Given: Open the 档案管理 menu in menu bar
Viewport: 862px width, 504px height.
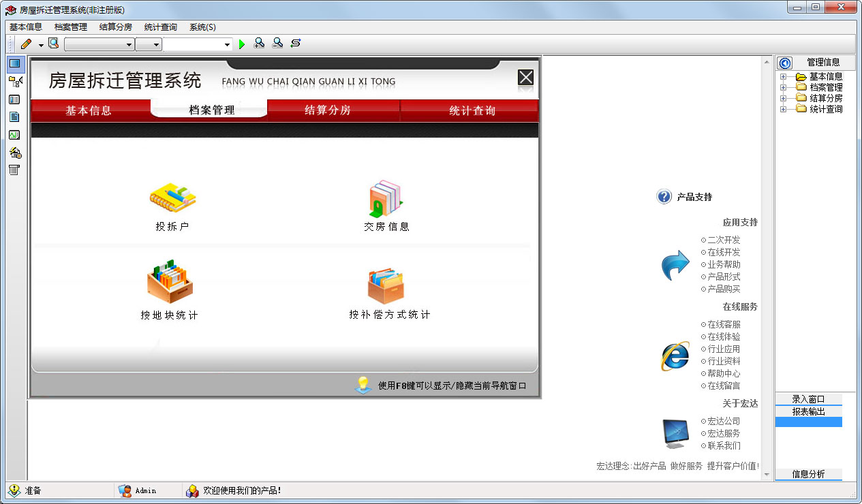Looking at the screenshot, I should [x=71, y=27].
